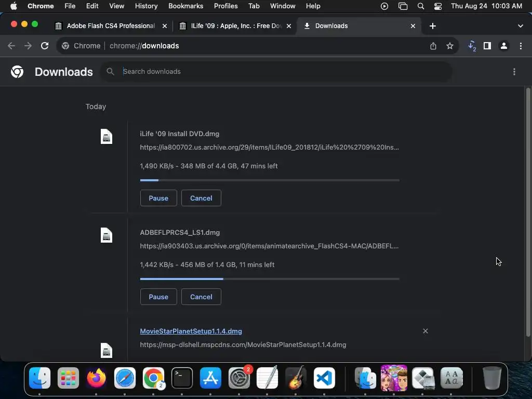Viewport: 532px width, 399px height.
Task: Open the Chrome menu in menu bar
Action: pyautogui.click(x=41, y=6)
